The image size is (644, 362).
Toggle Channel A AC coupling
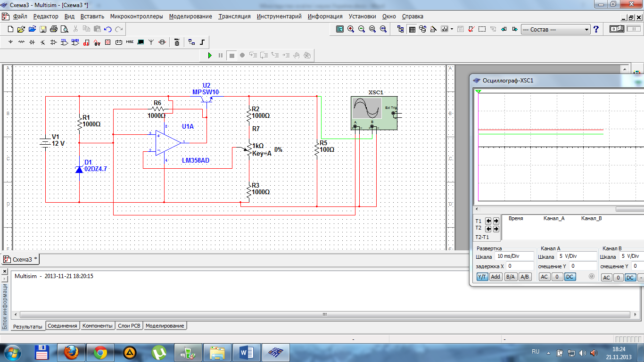coord(545,277)
